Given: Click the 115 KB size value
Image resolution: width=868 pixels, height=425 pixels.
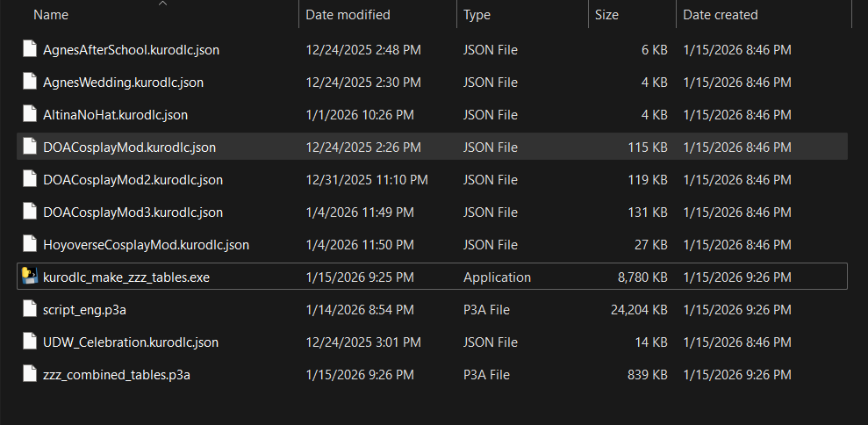Looking at the screenshot, I should point(648,148).
